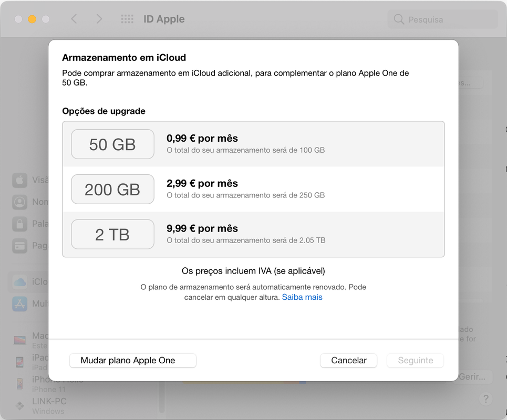Viewport: 507px width, 420px height.
Task: Open the payment card sidebar icon
Action: [x=20, y=246]
